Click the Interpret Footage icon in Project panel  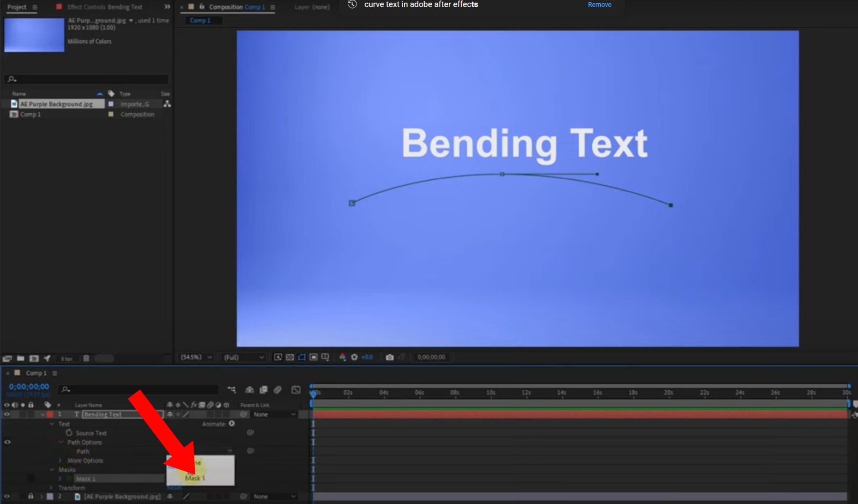(x=8, y=359)
